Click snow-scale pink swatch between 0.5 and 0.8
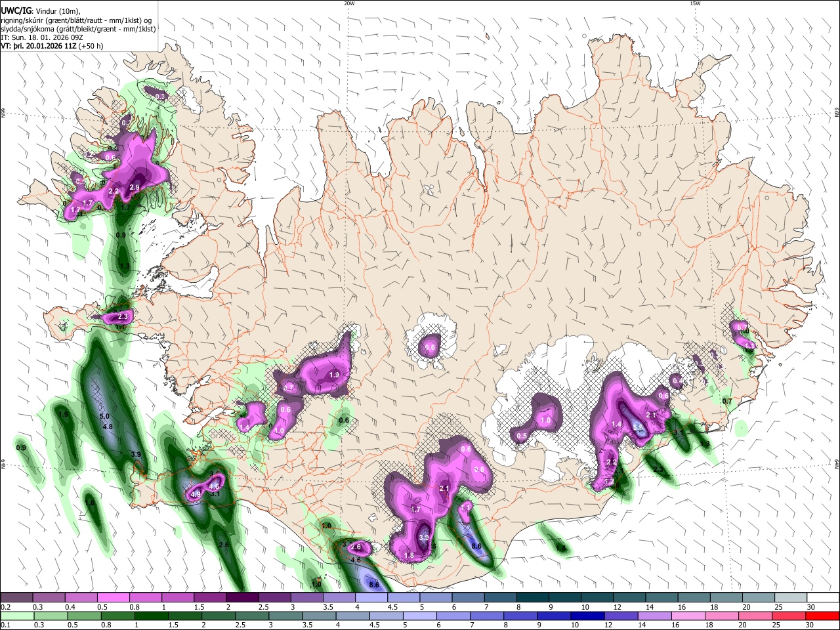The image size is (840, 630). click(x=114, y=597)
